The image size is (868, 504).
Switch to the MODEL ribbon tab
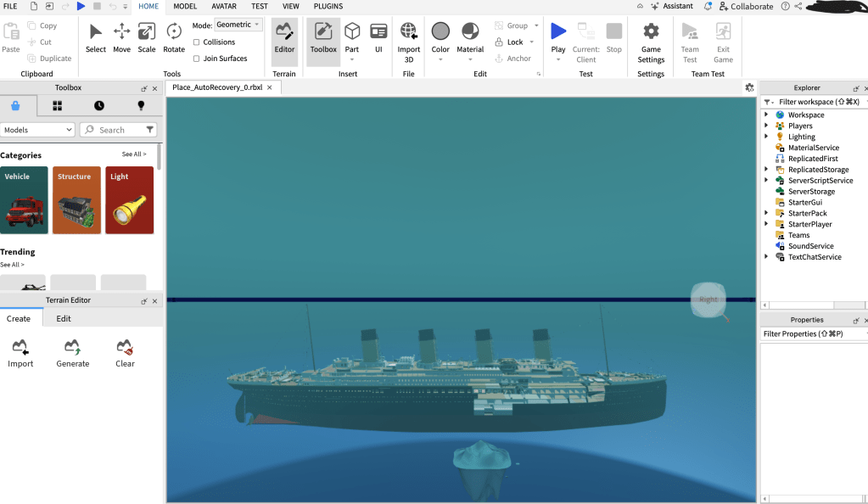point(185,6)
